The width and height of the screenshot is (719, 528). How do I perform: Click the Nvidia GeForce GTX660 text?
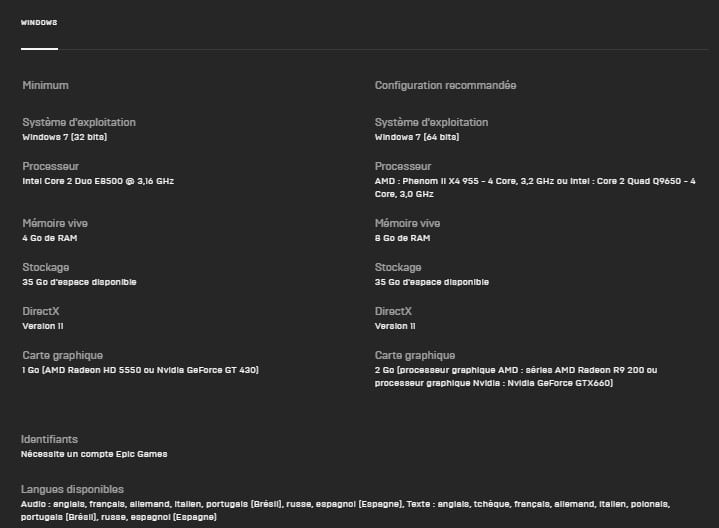coord(557,383)
